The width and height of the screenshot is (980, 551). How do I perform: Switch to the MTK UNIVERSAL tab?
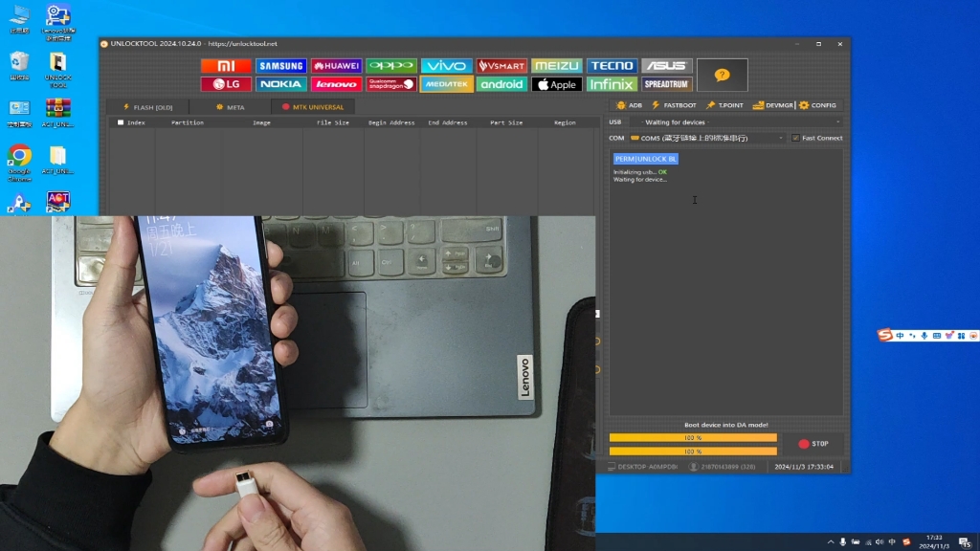(x=313, y=107)
